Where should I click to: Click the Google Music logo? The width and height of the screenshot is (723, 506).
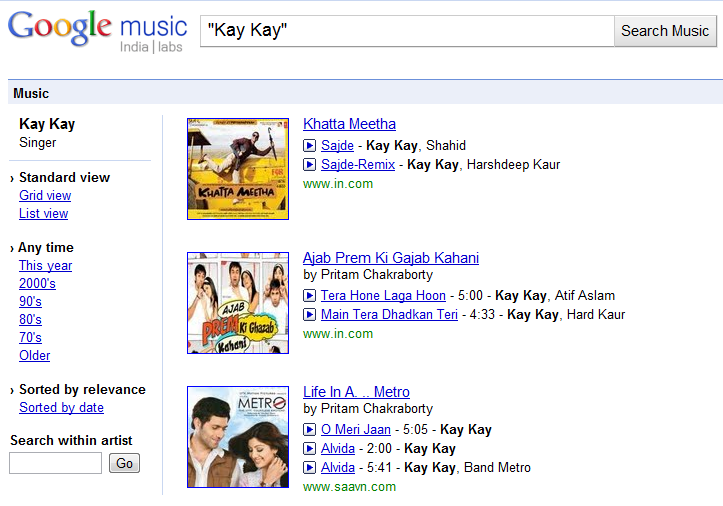pos(97,30)
